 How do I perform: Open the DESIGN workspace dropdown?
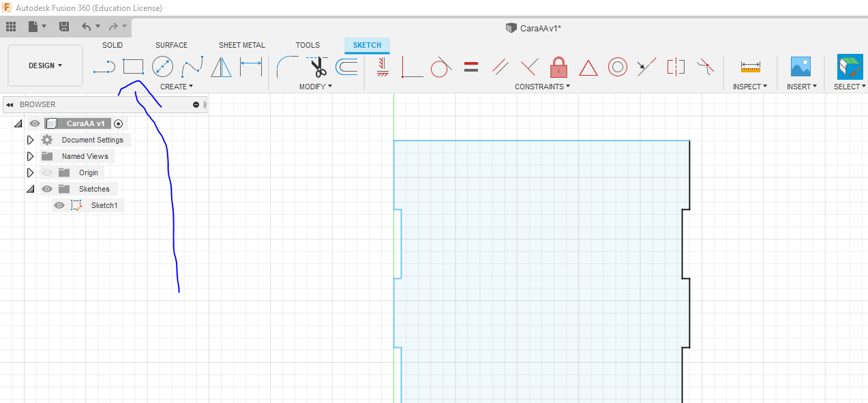45,65
